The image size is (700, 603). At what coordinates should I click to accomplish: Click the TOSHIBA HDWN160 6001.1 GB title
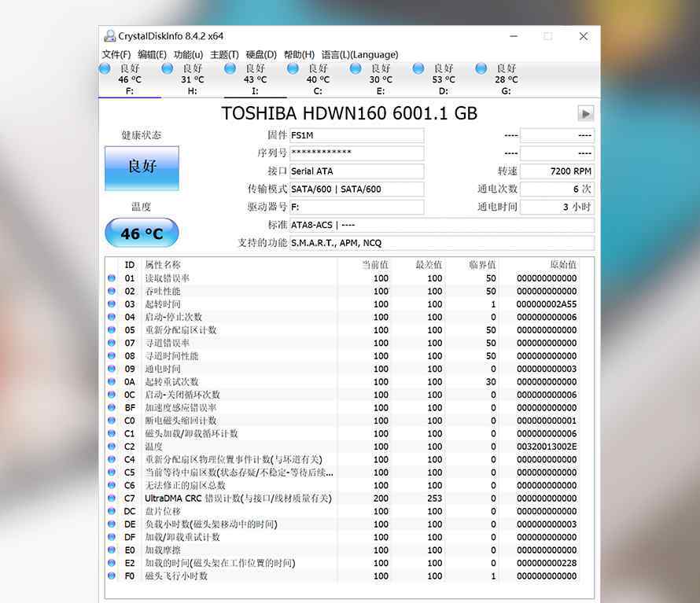click(x=349, y=113)
